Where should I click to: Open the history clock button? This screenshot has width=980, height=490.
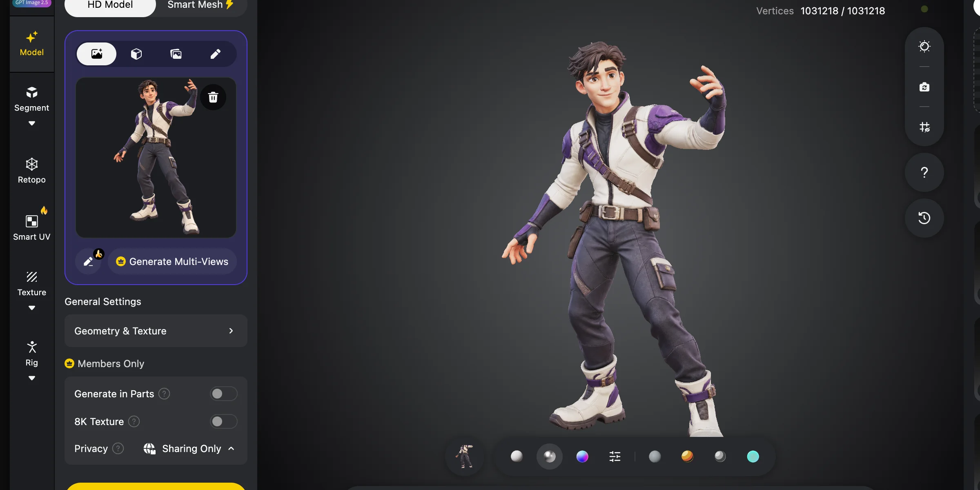(924, 218)
